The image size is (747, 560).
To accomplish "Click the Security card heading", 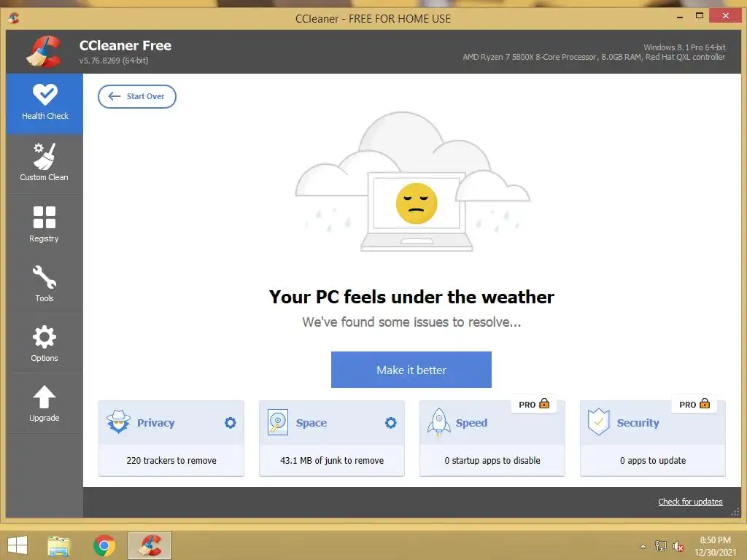I will 638,423.
